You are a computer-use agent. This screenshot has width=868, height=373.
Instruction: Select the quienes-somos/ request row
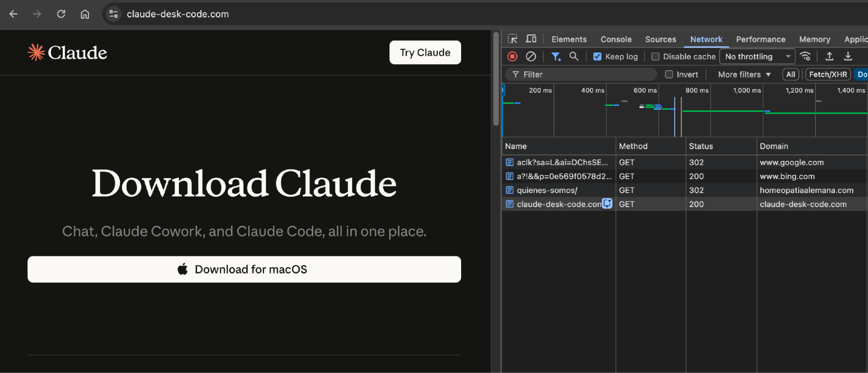tap(684, 190)
